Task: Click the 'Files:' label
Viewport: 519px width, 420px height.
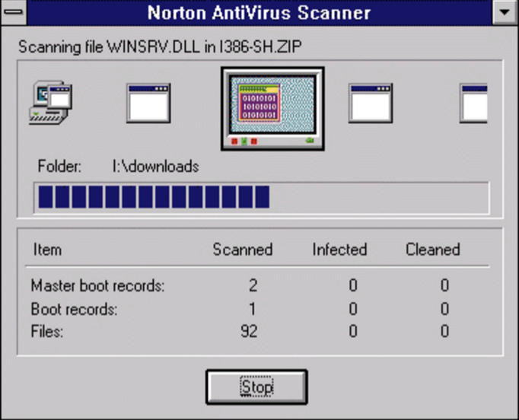Action: (x=47, y=331)
